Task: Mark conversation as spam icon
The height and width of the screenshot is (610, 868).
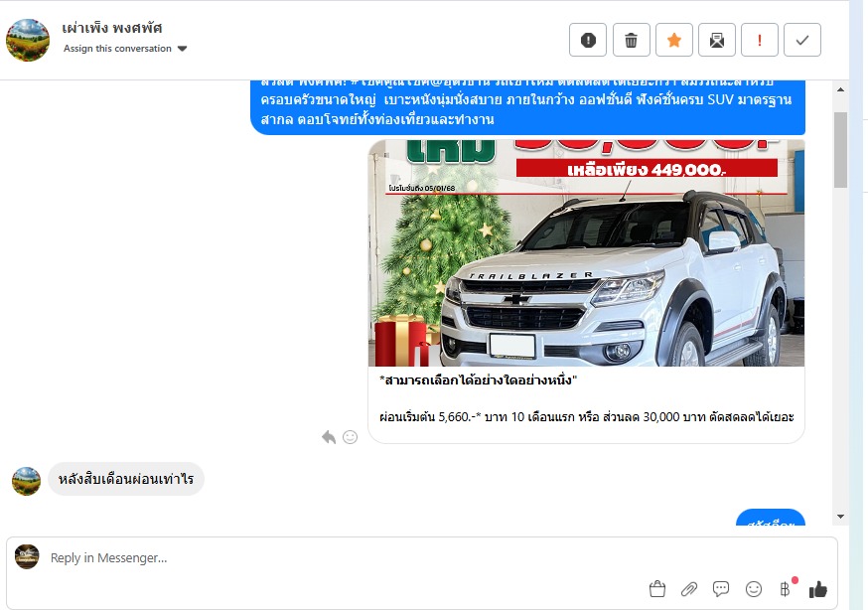Action: (588, 40)
